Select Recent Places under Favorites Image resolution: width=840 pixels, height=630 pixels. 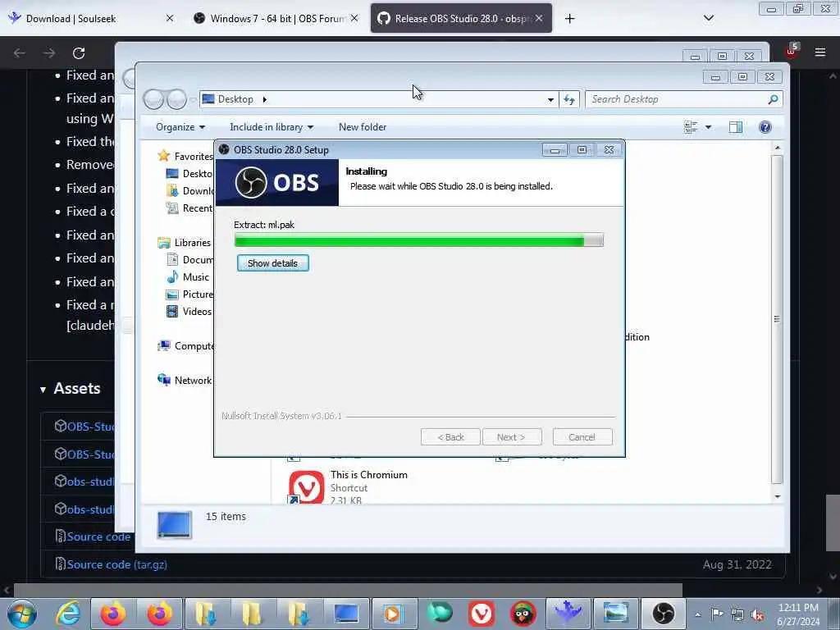click(x=189, y=208)
